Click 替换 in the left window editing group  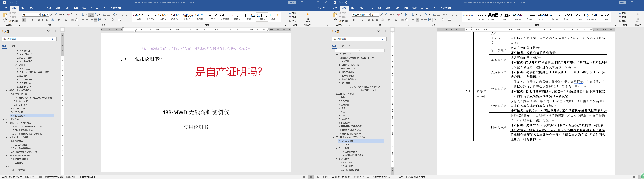[x=292, y=17]
